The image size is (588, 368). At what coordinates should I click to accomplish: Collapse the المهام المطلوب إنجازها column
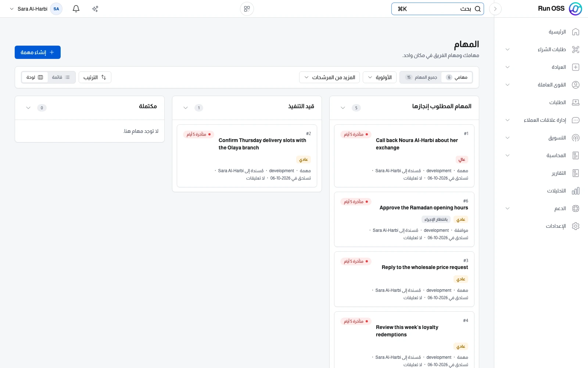pyautogui.click(x=343, y=108)
